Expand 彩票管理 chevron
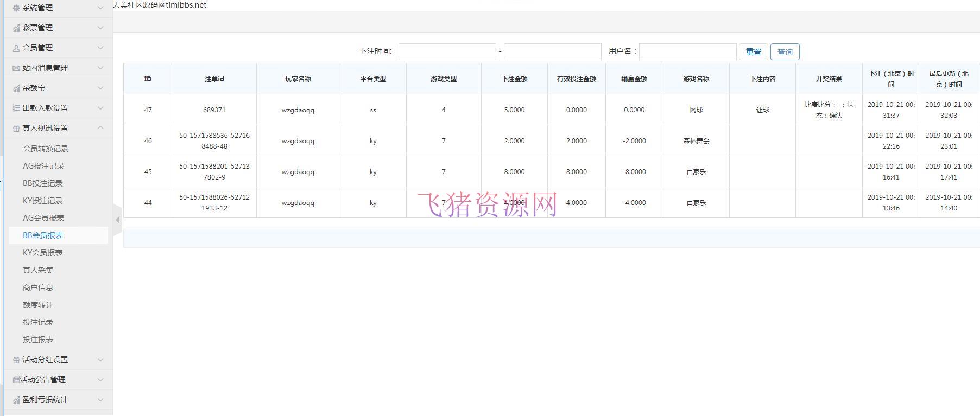Screen dimensions: 980x416 pyautogui.click(x=100, y=28)
